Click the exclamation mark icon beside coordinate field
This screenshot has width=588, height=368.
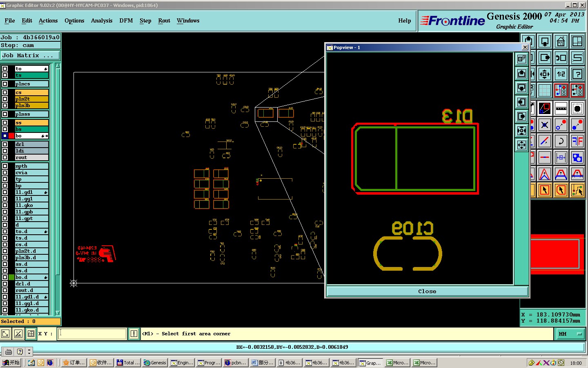click(134, 334)
